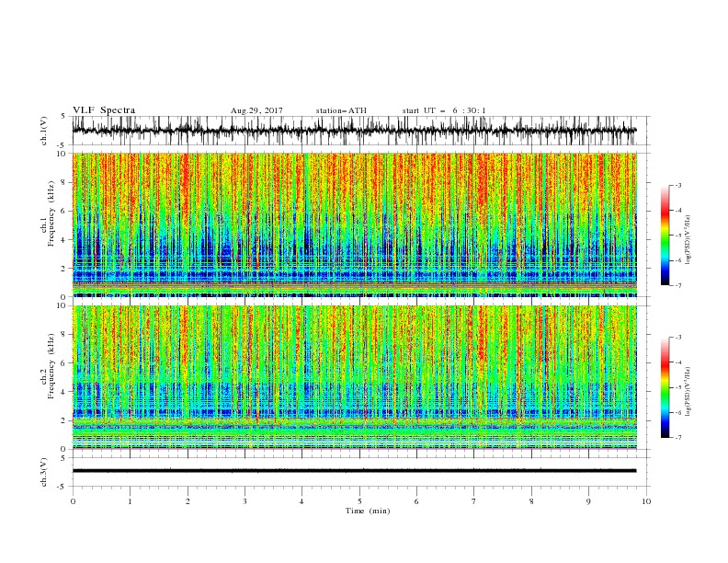Click the "-5" tick of the ch.3 voltage axis
Viewport: 728px width, 563px height.
click(63, 487)
